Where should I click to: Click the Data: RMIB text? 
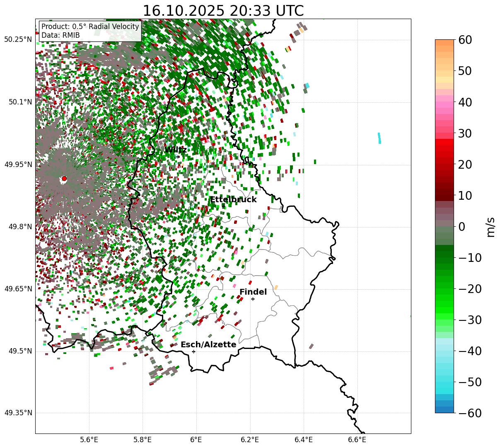pyautogui.click(x=60, y=35)
